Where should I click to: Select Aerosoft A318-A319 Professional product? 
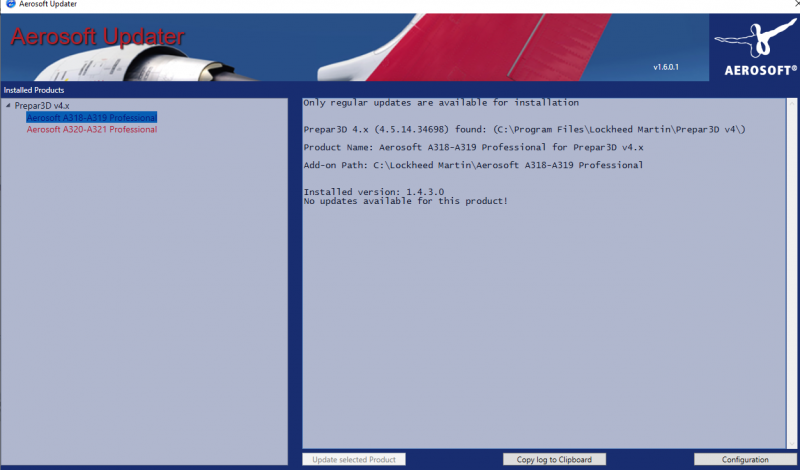92,118
